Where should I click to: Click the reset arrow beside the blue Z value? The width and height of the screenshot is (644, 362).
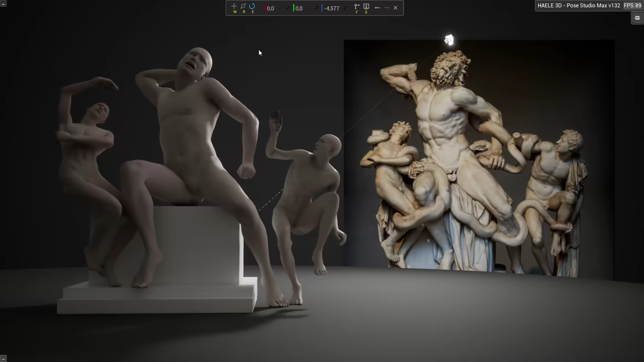[345, 8]
